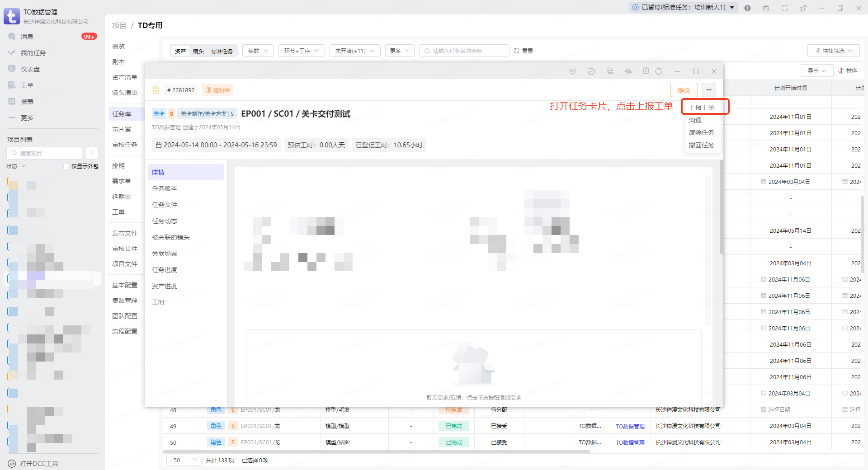This screenshot has width=868, height=470.
Task: Select 上报工单 from the menu
Action: (x=702, y=108)
